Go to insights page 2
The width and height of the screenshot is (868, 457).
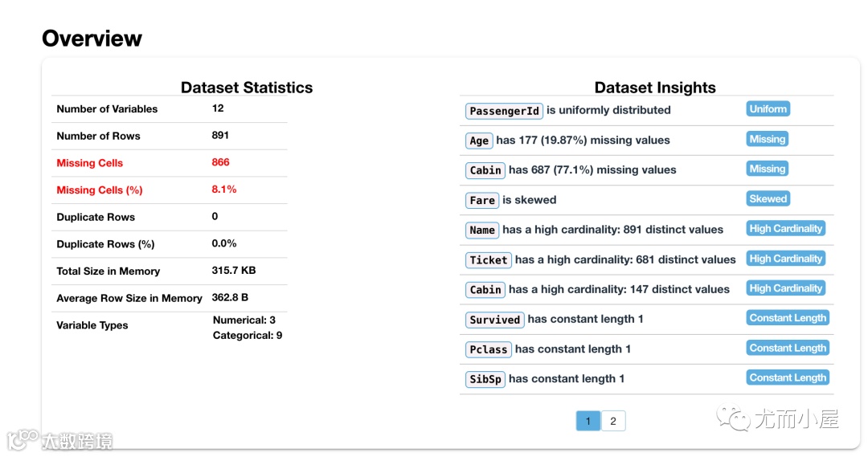tap(613, 421)
